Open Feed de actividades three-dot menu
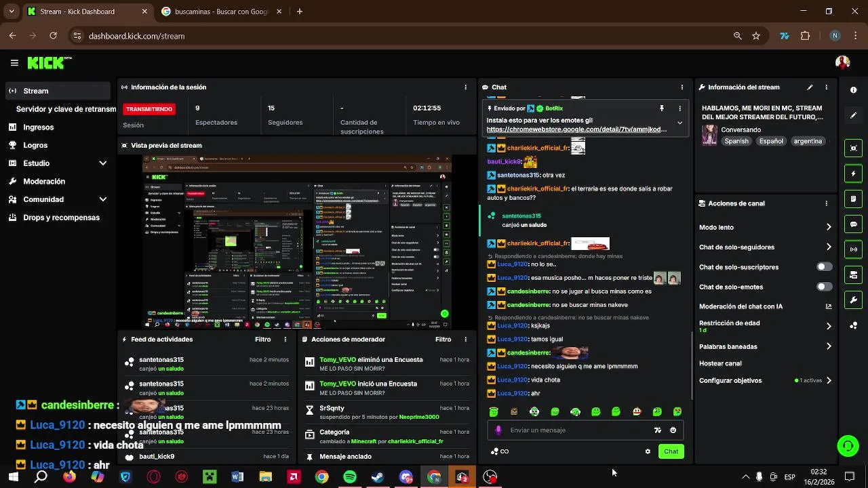This screenshot has width=868, height=488. click(x=285, y=340)
